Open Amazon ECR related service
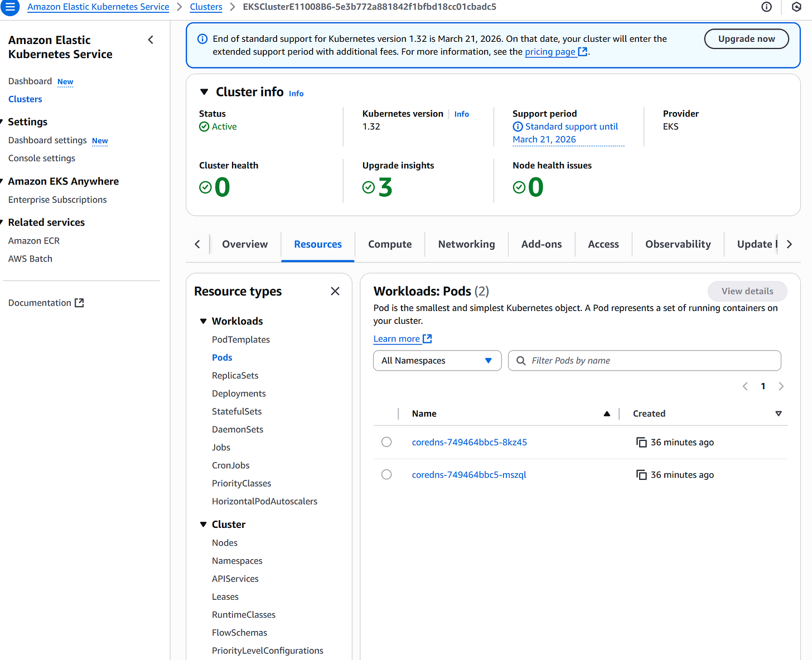 (34, 241)
